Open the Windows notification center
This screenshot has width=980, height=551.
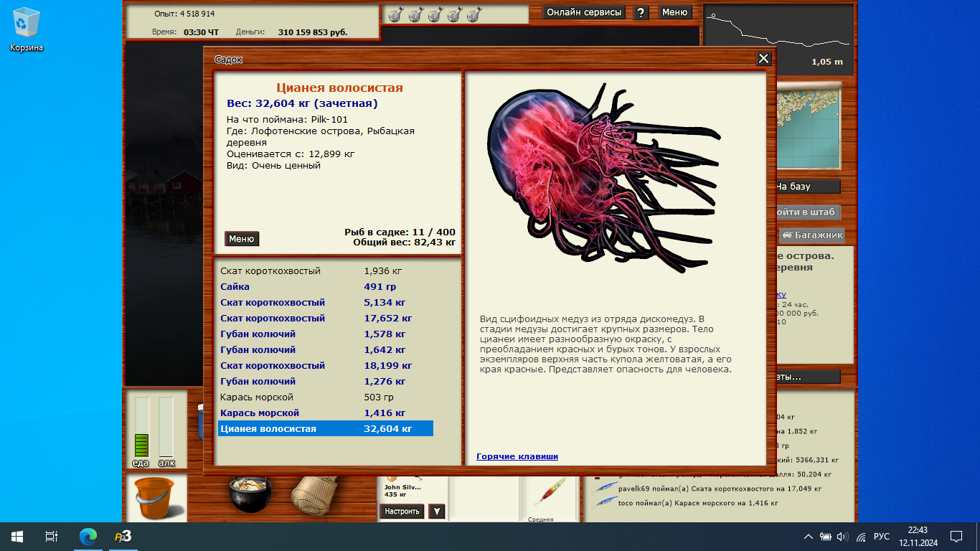[x=956, y=536]
